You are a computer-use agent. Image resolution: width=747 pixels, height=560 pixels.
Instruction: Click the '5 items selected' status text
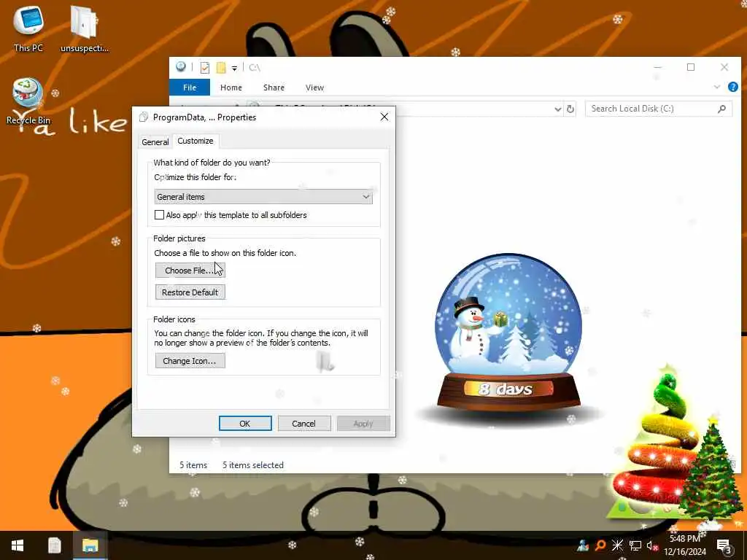point(253,465)
